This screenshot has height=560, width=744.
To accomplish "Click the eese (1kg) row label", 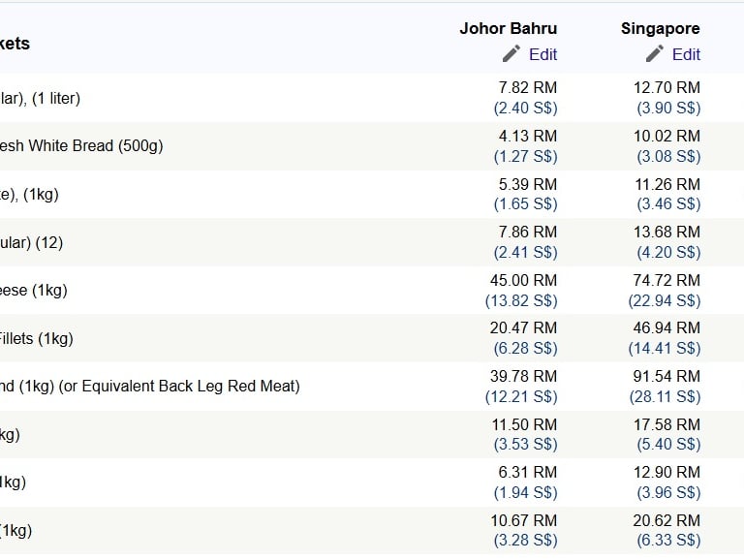I will (34, 291).
